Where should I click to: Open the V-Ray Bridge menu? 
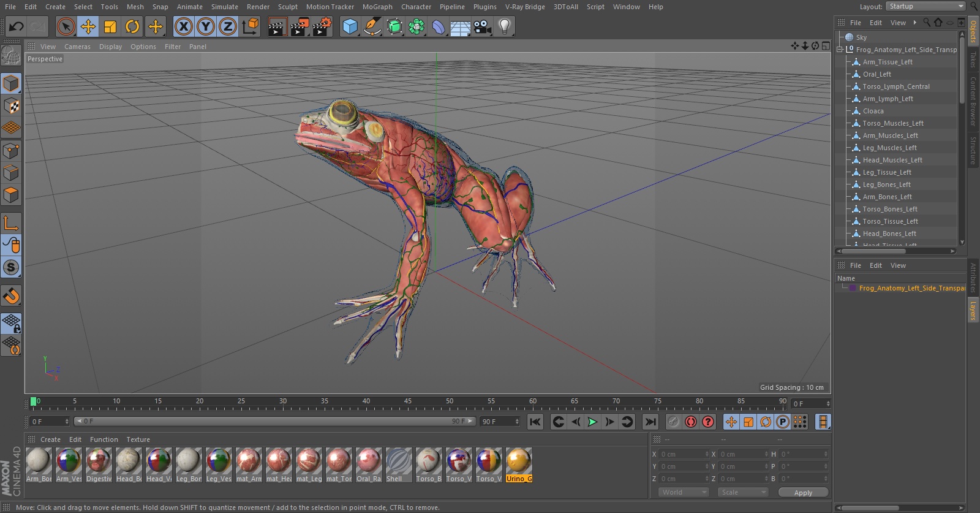pos(525,7)
